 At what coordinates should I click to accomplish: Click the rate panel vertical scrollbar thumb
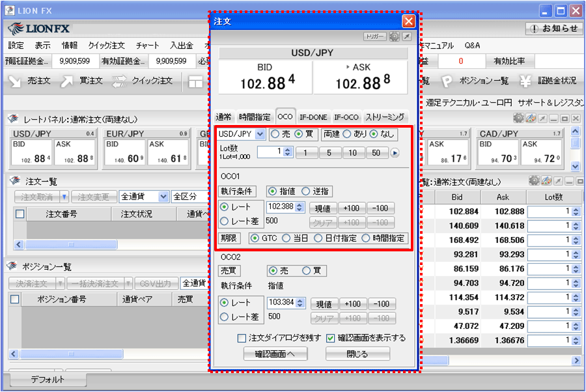coord(575,143)
